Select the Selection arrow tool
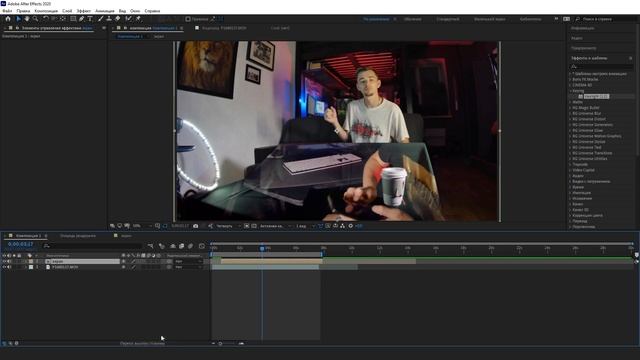Screen dimensions: 640x360 click(18, 19)
